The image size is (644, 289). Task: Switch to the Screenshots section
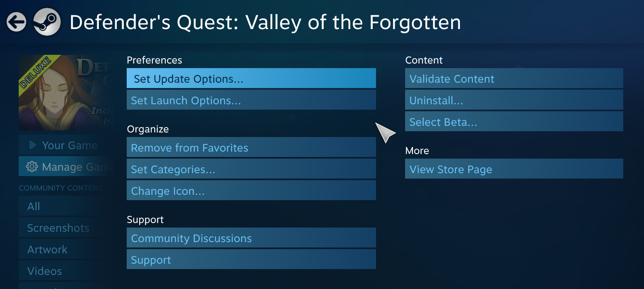pyautogui.click(x=58, y=228)
